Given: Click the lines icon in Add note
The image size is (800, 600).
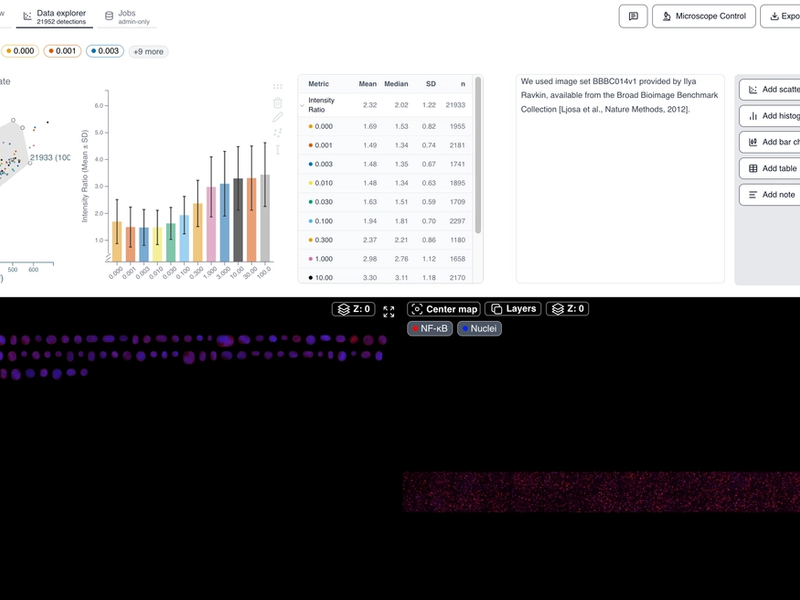Looking at the screenshot, I should tap(753, 195).
